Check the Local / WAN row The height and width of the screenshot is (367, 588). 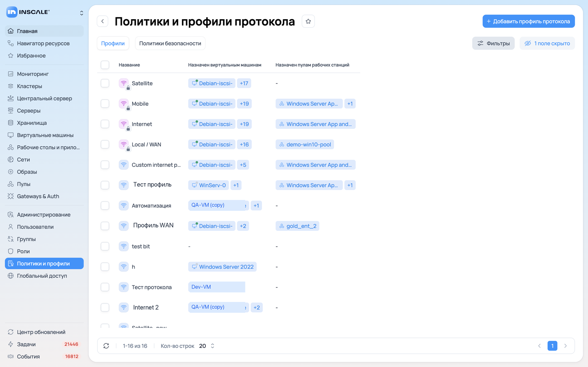[105, 144]
